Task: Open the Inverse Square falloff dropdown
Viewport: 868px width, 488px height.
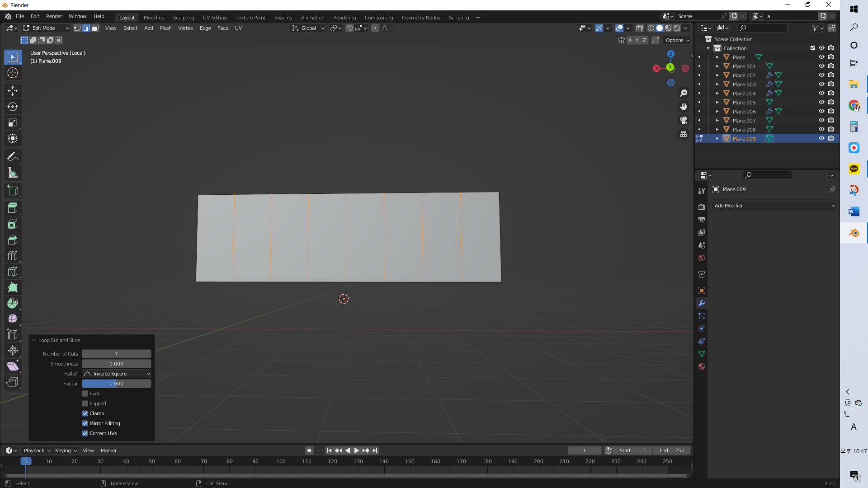Action: pos(117,374)
